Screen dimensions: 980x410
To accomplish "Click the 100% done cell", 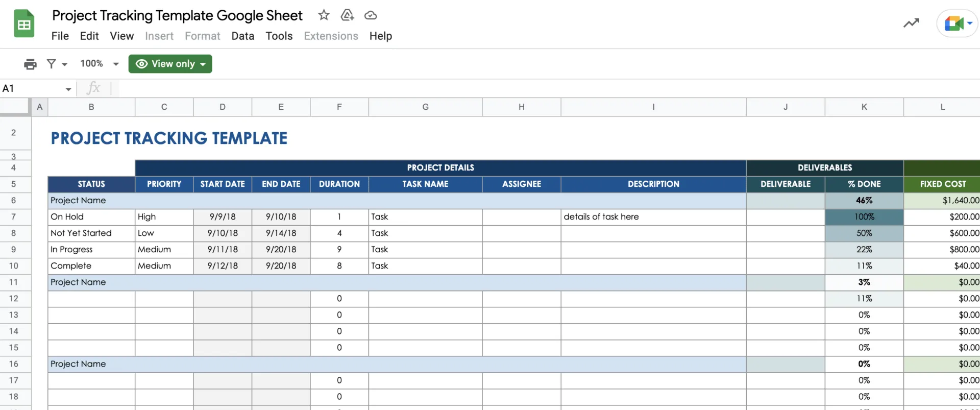I will click(x=864, y=216).
